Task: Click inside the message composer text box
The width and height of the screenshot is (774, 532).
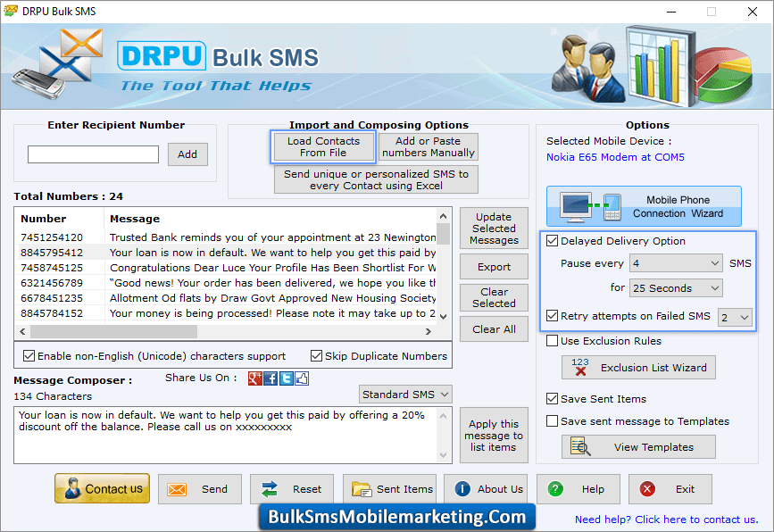Action: [x=226, y=435]
